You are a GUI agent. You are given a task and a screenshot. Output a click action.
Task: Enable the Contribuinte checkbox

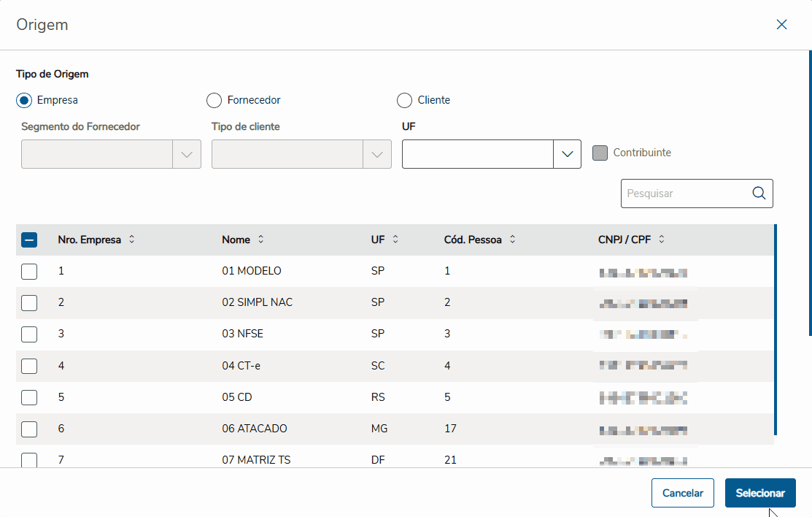[600, 153]
